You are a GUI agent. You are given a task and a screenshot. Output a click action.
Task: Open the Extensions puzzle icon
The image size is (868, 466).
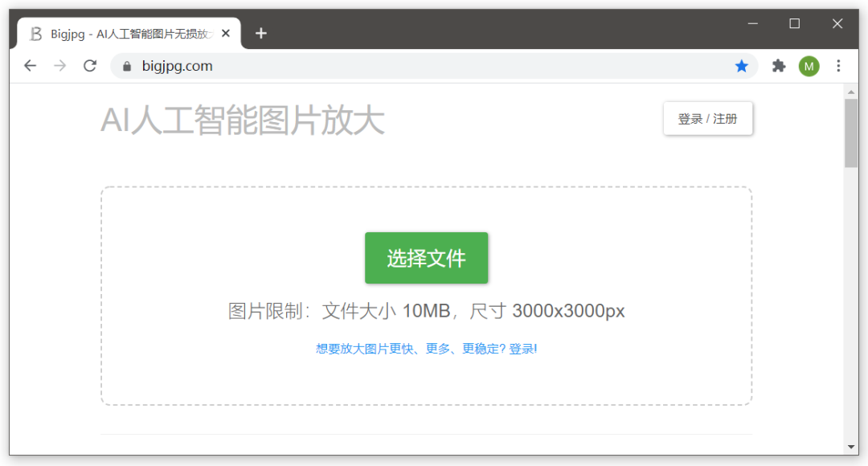779,66
